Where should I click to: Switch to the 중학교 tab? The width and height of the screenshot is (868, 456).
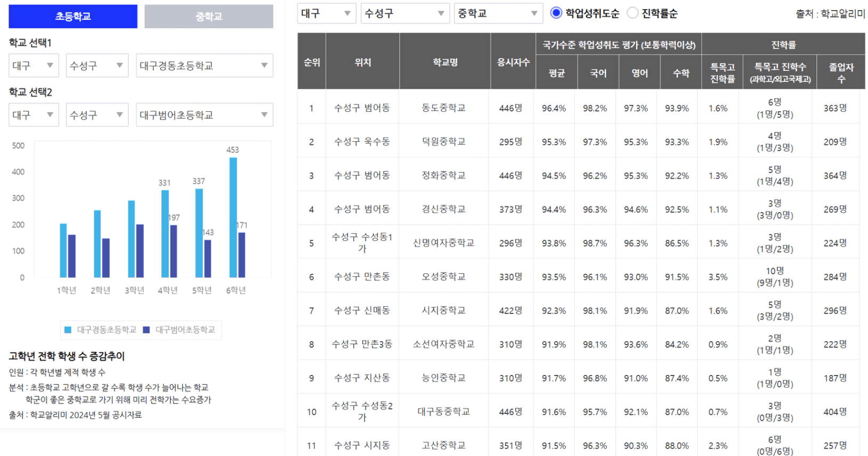pyautogui.click(x=209, y=17)
